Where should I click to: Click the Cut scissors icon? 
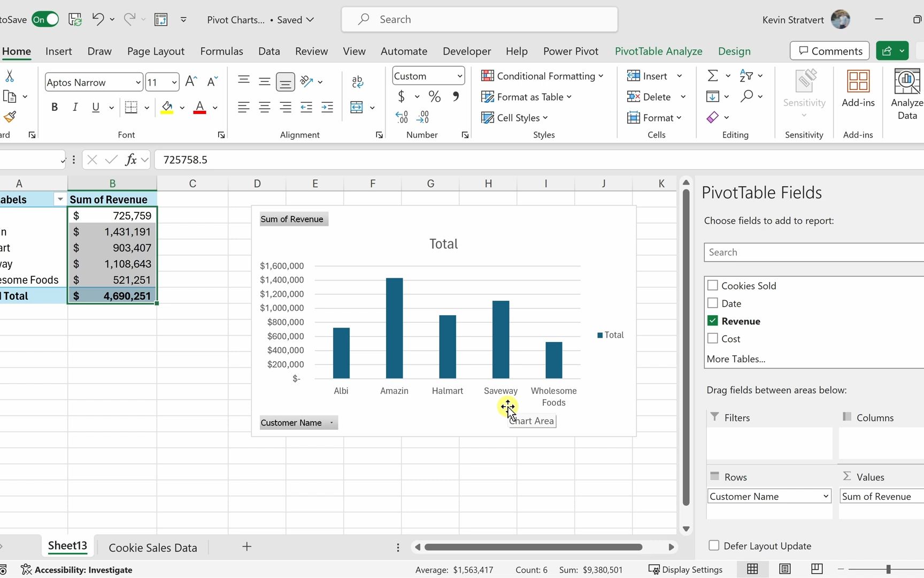coord(9,76)
